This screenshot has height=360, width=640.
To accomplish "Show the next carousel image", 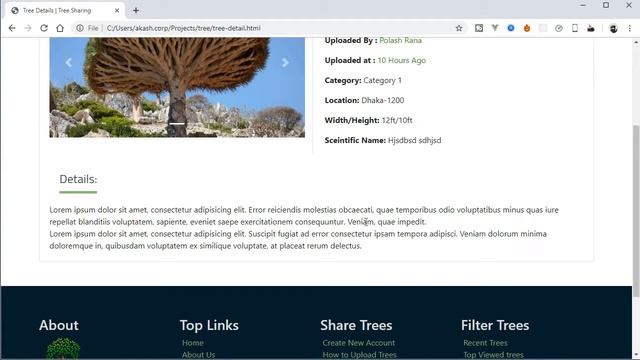I will click(285, 62).
